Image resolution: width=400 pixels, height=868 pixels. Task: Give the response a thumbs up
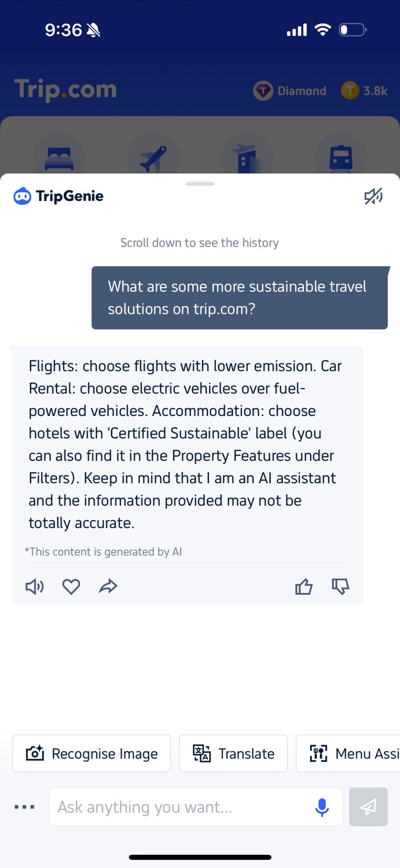[x=303, y=586]
